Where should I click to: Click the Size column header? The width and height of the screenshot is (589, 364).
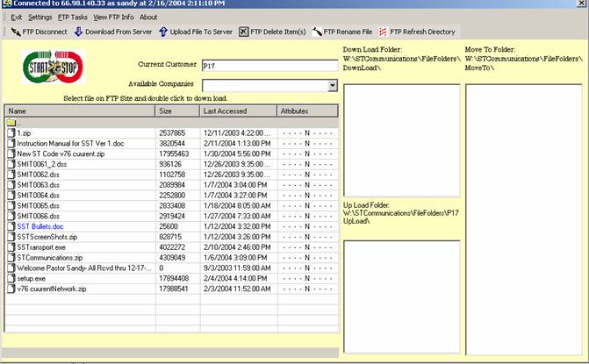pos(177,111)
